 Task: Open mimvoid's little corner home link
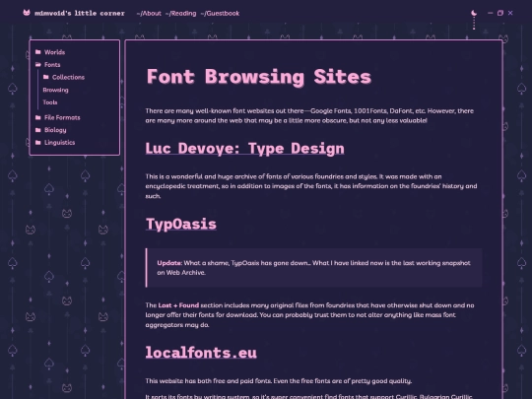point(80,13)
